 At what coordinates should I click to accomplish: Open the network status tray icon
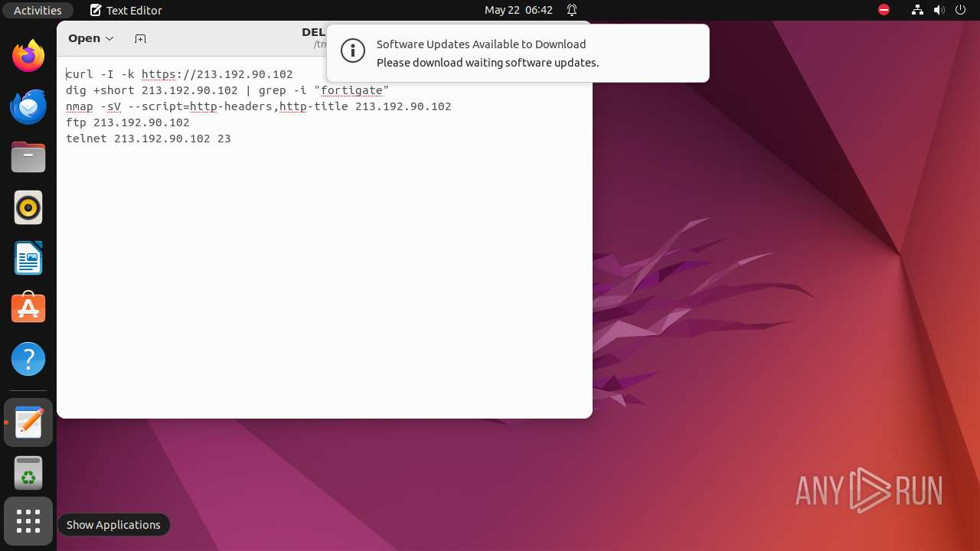(918, 10)
